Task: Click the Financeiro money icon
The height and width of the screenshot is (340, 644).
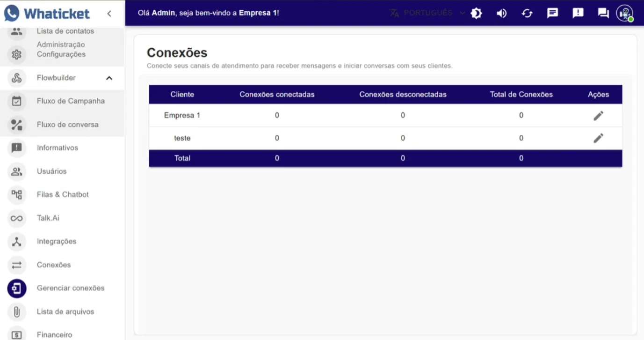Action: point(17,335)
